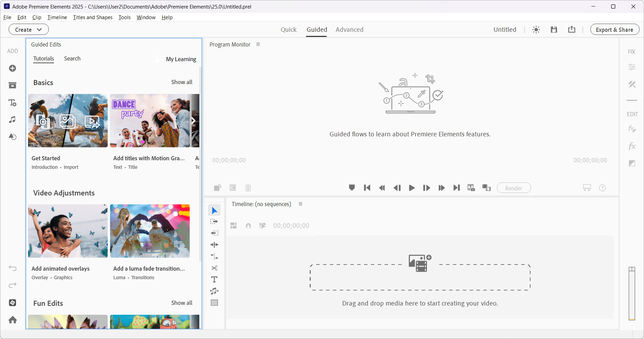Click Show all next to Fun Edits
This screenshot has height=339, width=644.
(x=182, y=303)
